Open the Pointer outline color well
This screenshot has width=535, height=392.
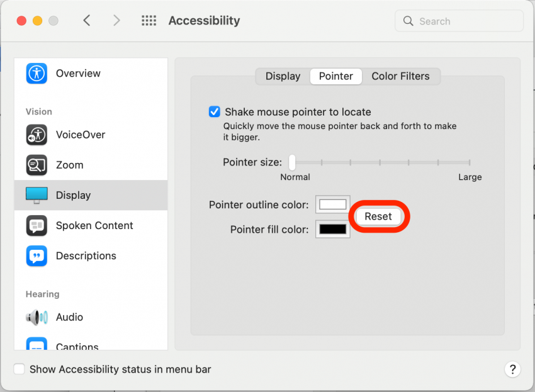click(333, 204)
